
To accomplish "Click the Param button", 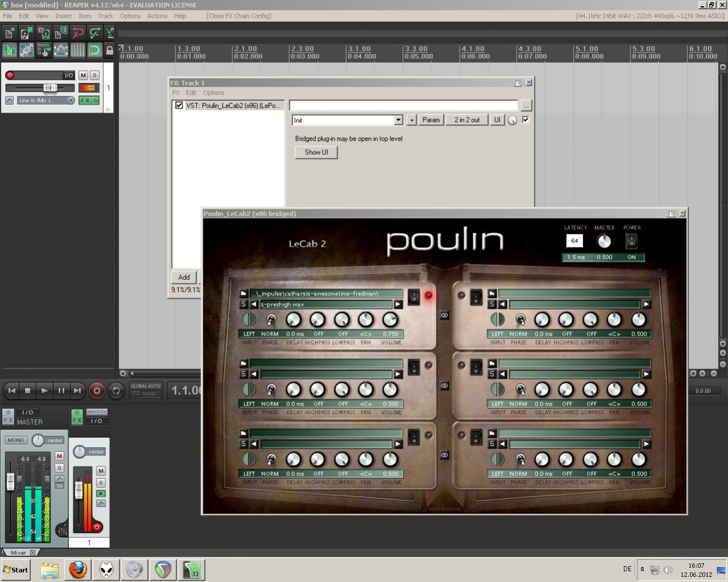I will click(x=431, y=120).
